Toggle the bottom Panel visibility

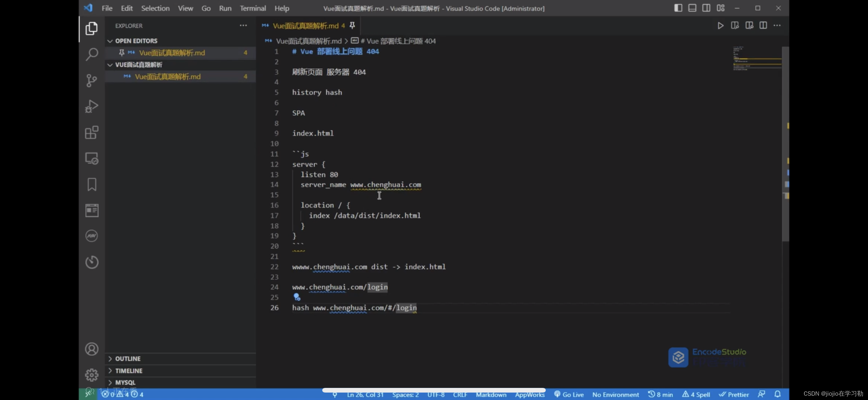(x=692, y=8)
